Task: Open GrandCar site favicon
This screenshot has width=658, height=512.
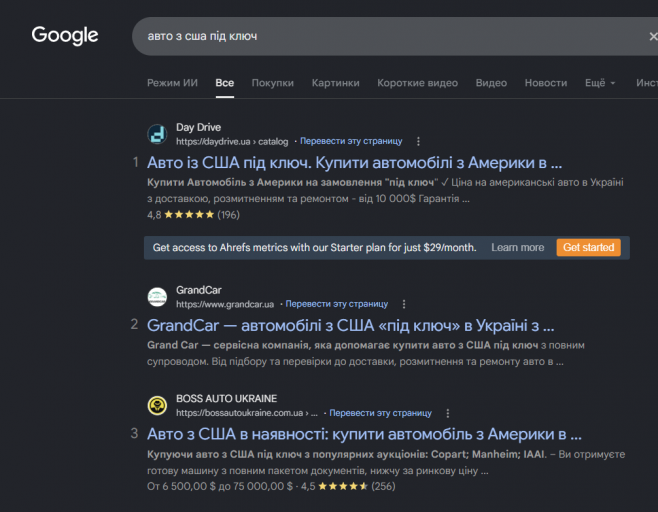Action: click(157, 297)
